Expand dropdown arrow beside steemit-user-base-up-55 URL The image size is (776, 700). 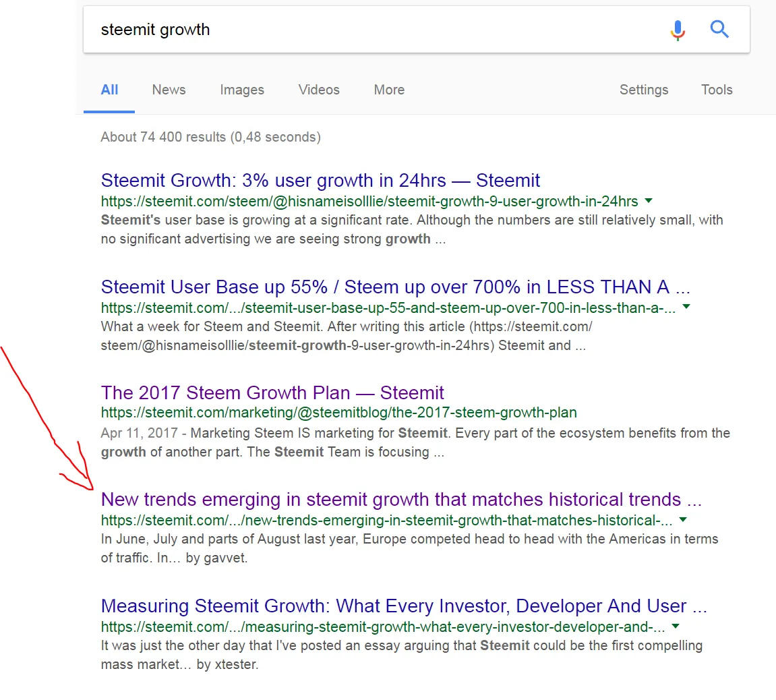(x=686, y=307)
